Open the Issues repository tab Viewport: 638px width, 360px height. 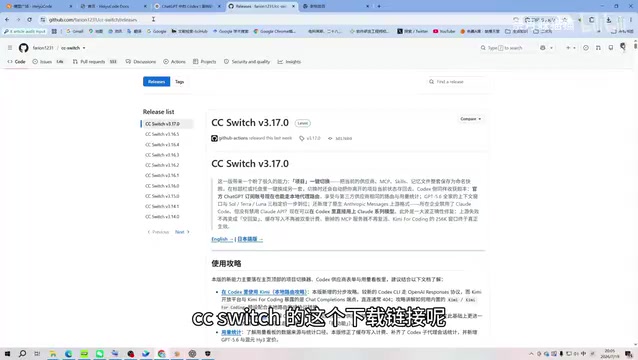[48, 62]
